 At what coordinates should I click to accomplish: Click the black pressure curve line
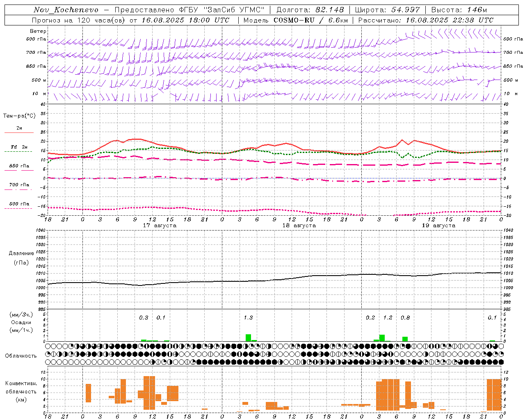(275, 280)
